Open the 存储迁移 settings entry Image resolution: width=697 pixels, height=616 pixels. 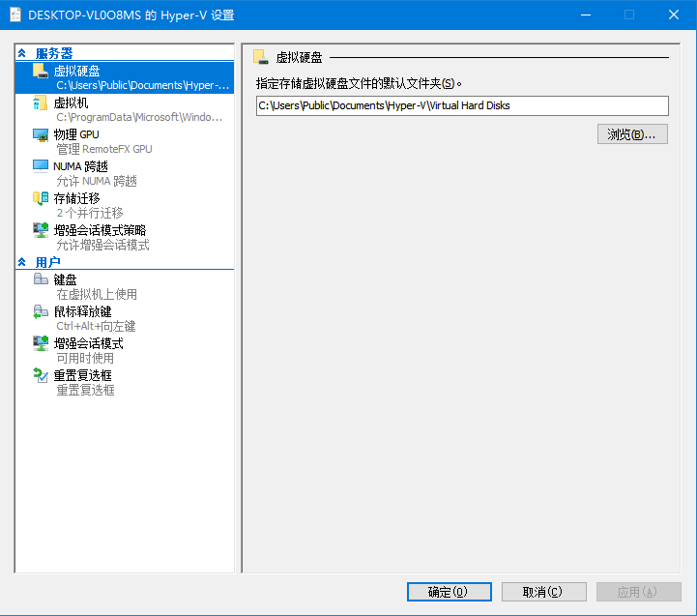tap(125, 205)
